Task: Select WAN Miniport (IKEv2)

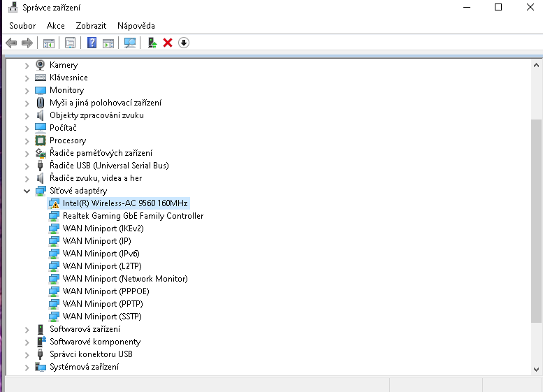Action: click(x=103, y=228)
